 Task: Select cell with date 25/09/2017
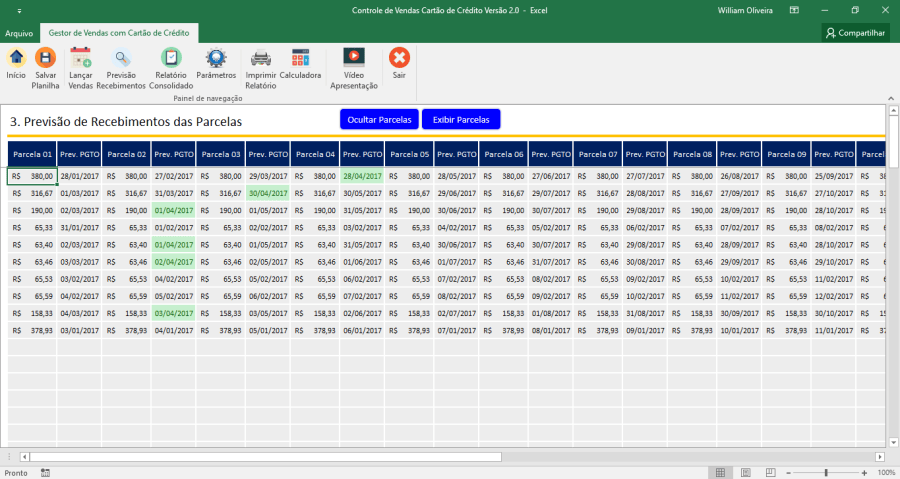coord(833,176)
